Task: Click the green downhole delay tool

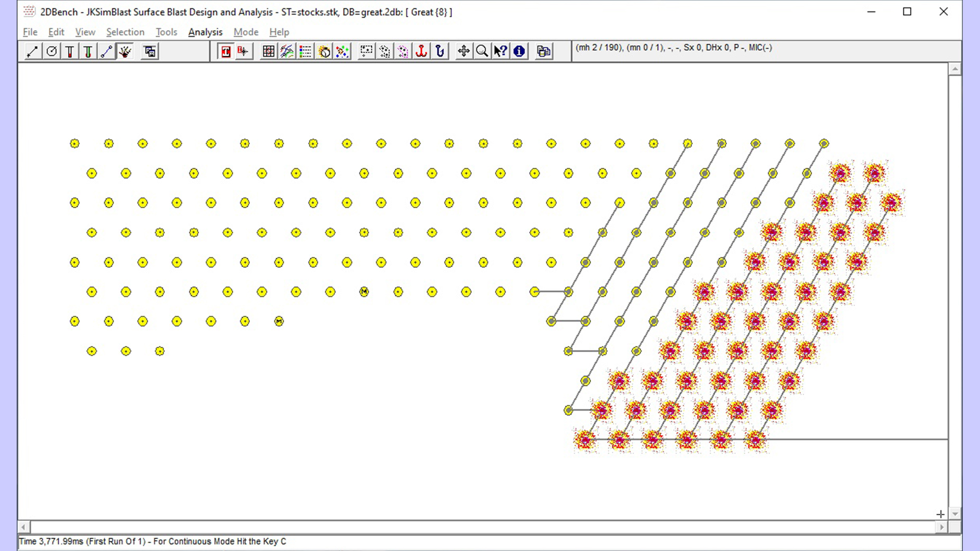Action: [88, 52]
